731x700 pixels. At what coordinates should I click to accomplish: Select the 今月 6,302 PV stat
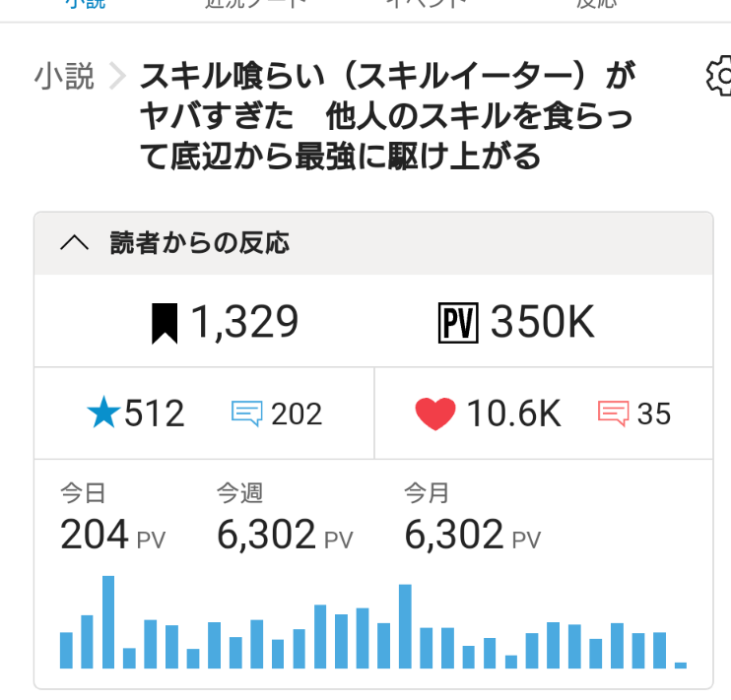click(473, 523)
